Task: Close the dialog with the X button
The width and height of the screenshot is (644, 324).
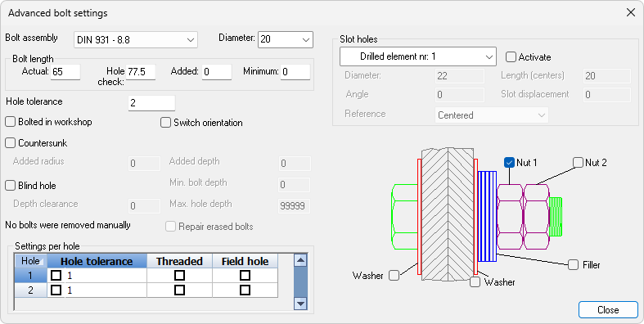Action: pos(631,12)
